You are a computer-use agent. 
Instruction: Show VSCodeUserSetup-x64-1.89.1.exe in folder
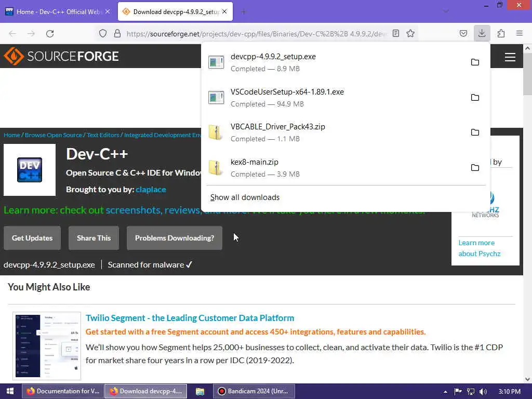(x=475, y=97)
